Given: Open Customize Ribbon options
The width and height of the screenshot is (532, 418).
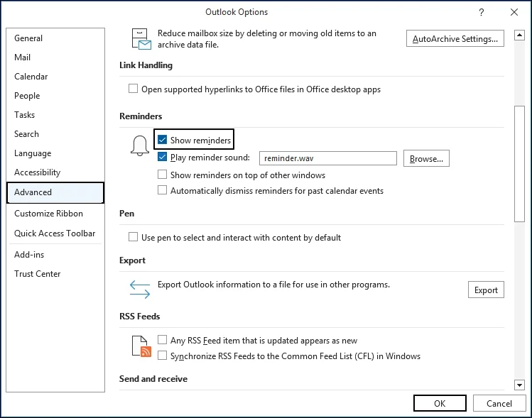Looking at the screenshot, I should [55, 214].
